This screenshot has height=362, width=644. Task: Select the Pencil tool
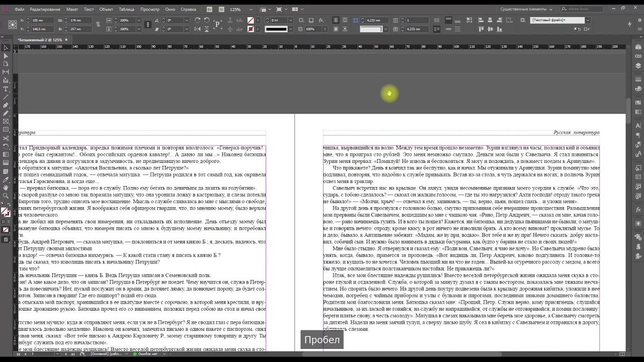tap(6, 113)
